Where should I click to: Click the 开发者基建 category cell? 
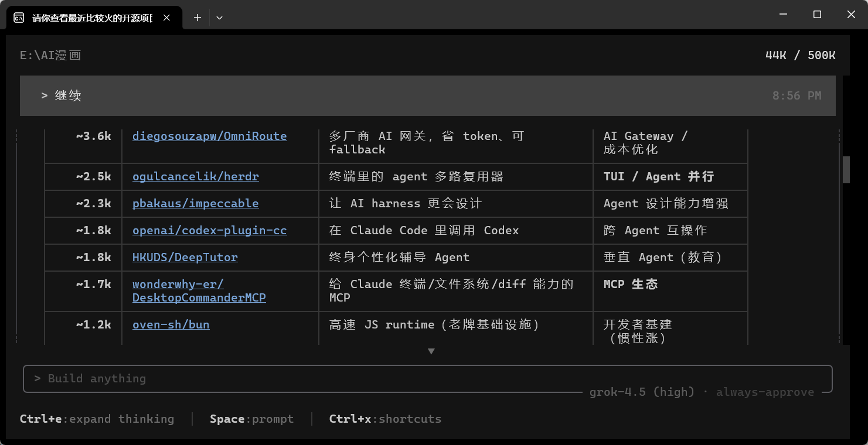(x=638, y=331)
